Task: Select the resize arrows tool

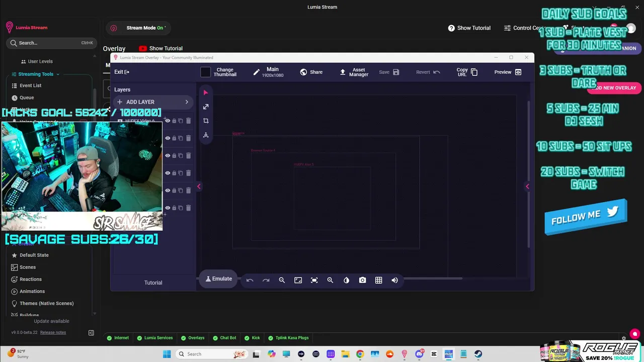Action: [x=206, y=107]
